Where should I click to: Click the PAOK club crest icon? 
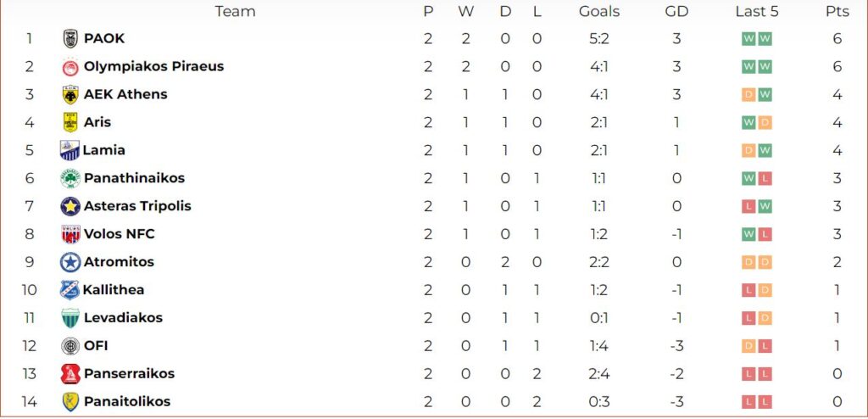tap(70, 39)
